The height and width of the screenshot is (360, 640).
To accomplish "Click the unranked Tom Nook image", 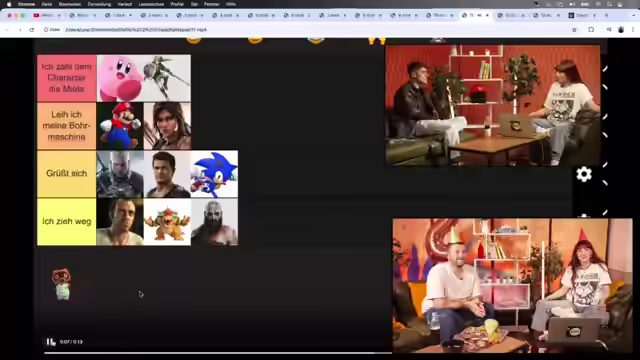I will 62,284.
